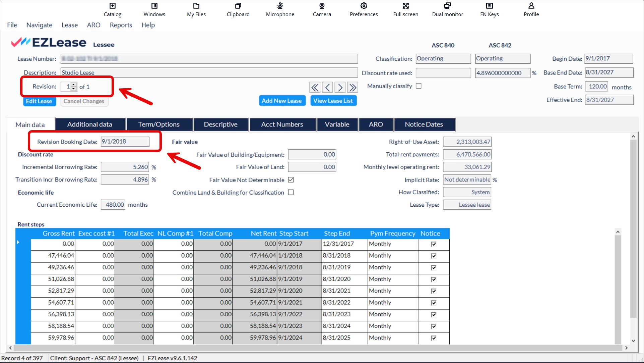The width and height of the screenshot is (644, 363).
Task: Click the Revision Booking Date field
Action: click(125, 142)
